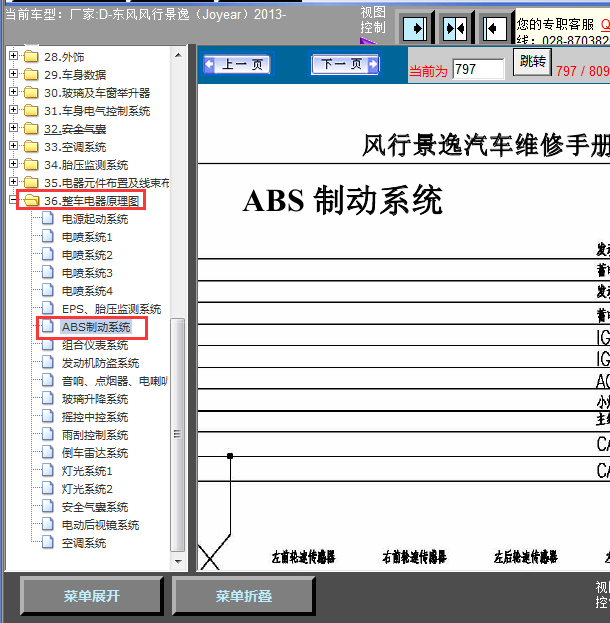610x623 pixels.
Task: Open the 灯光系统1 document
Action: pyautogui.click(x=87, y=471)
